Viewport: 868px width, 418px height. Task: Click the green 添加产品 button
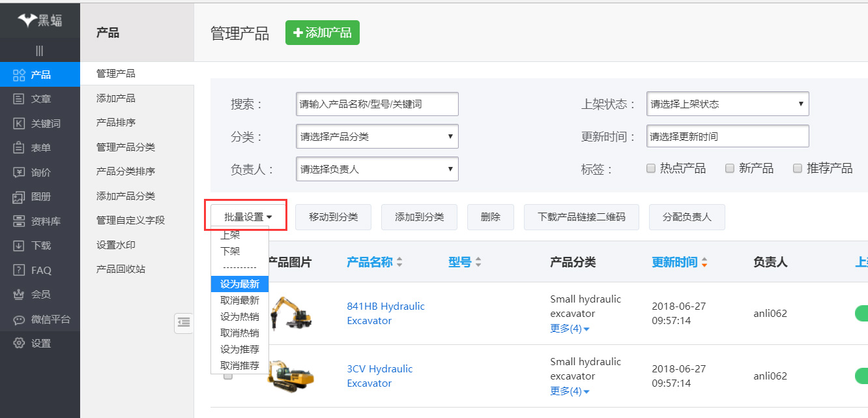tap(323, 33)
